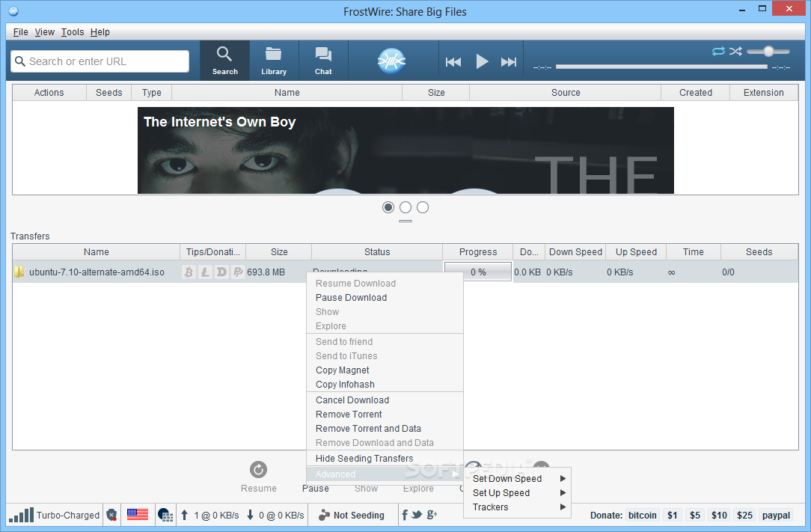Choose Copy Infohash from context menu
The width and height of the screenshot is (811, 532).
coord(385,385)
